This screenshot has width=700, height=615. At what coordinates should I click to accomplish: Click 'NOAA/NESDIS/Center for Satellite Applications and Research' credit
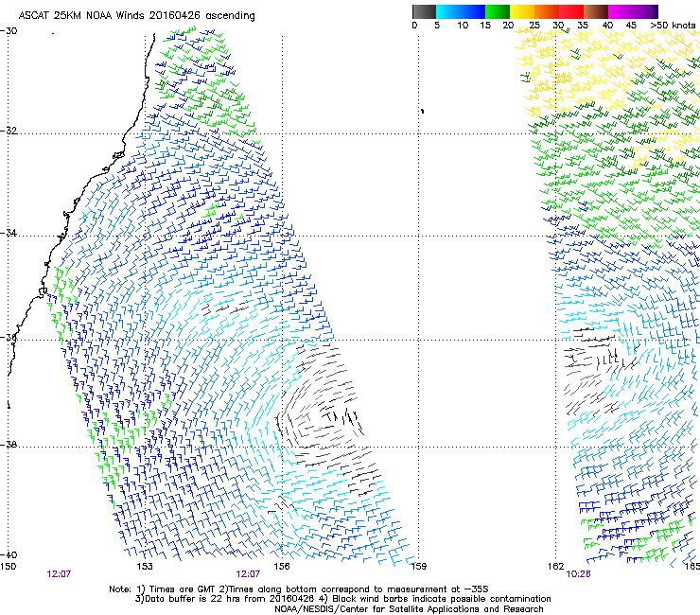(x=409, y=609)
